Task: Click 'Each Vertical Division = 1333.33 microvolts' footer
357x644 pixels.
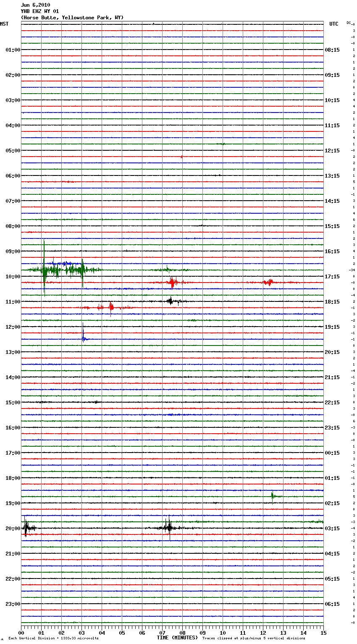Action: point(53,639)
